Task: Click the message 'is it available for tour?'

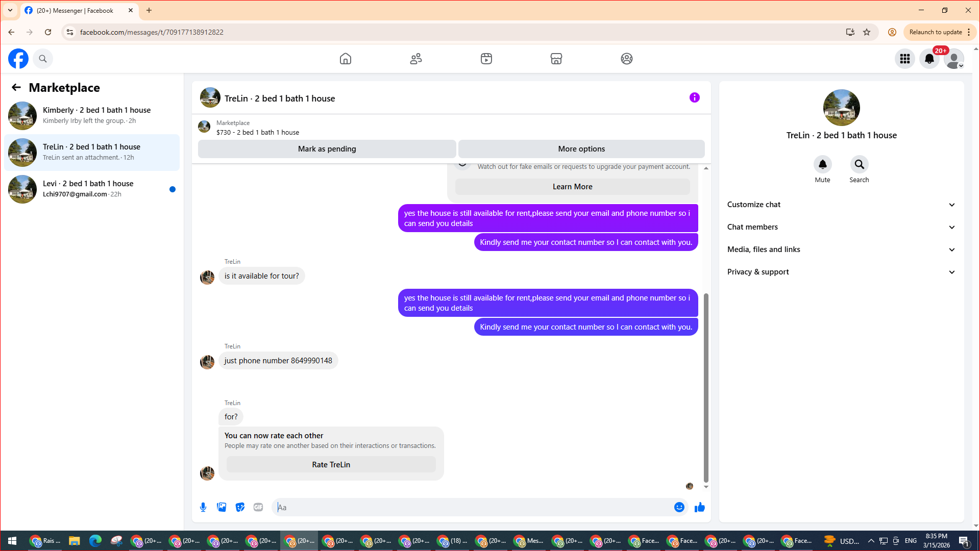Action: tap(262, 276)
